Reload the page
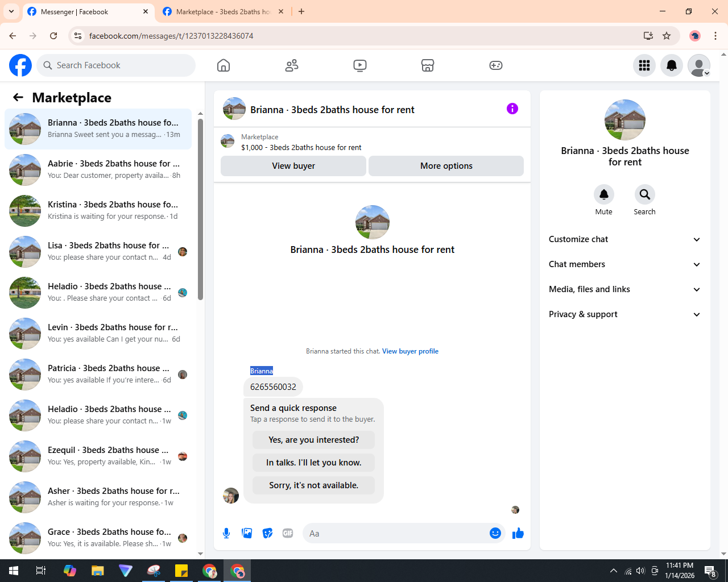 [53, 36]
